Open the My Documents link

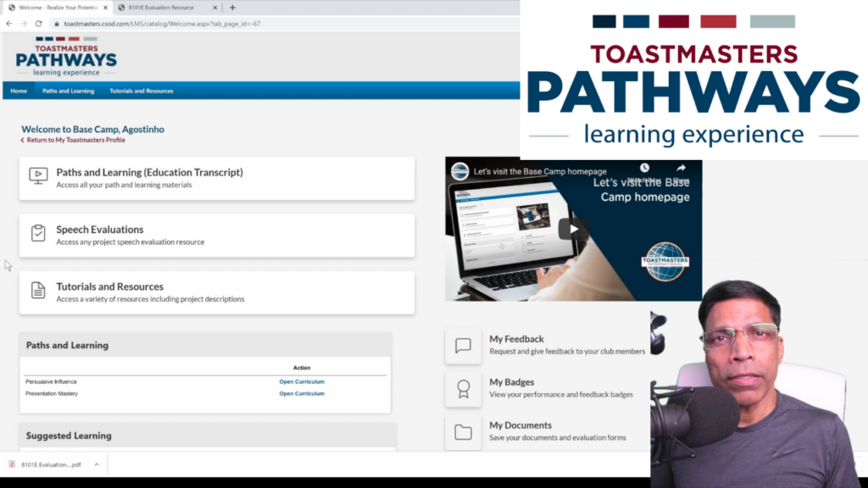tap(520, 425)
